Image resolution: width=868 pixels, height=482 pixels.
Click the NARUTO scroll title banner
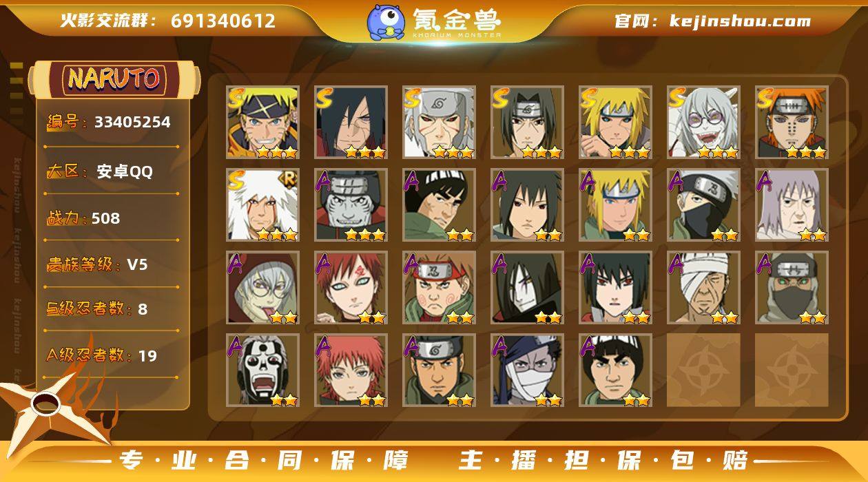point(114,79)
